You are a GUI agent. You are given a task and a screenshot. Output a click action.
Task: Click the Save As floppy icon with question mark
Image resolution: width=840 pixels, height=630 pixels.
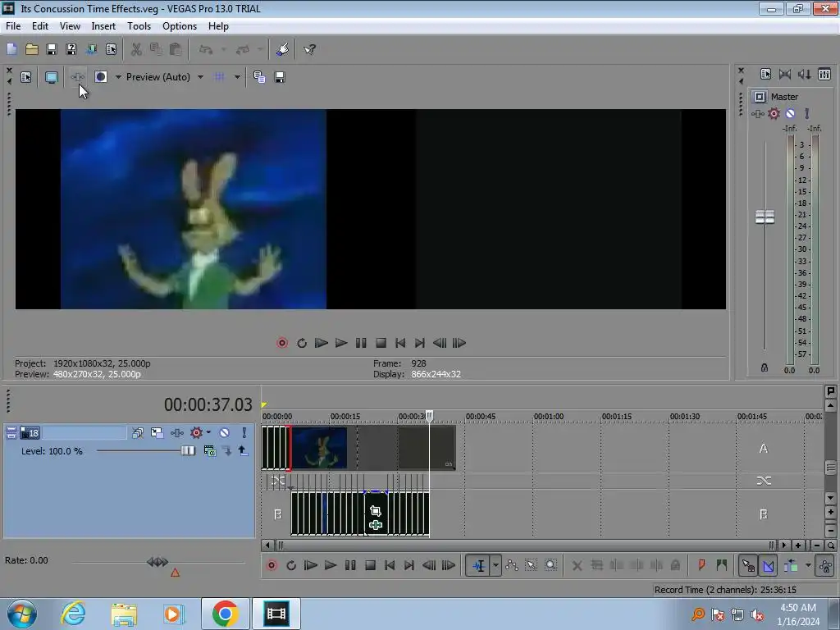(71, 49)
